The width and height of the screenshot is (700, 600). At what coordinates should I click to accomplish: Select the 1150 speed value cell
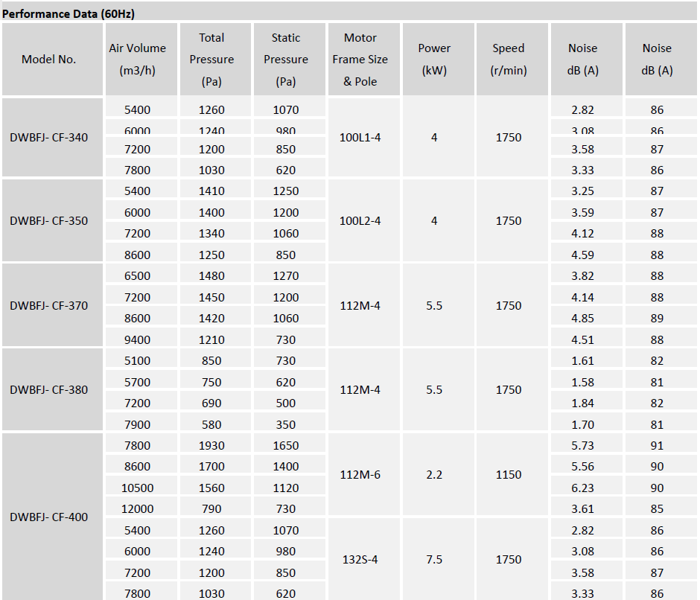pyautogui.click(x=509, y=475)
